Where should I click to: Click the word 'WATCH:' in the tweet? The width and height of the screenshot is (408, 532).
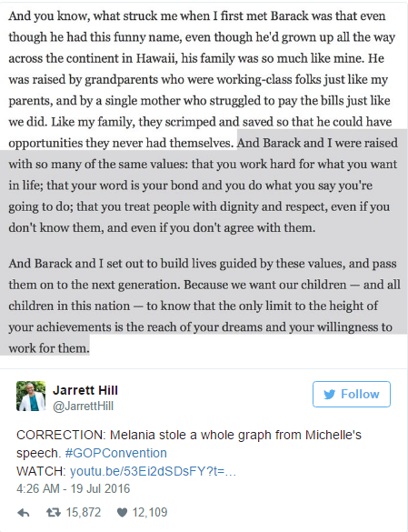(x=41, y=471)
